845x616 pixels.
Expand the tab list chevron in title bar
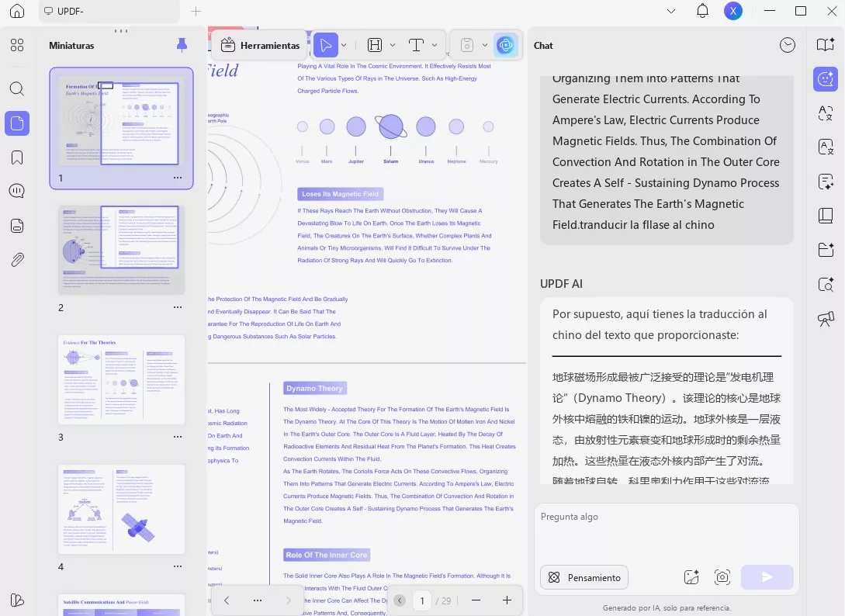point(671,12)
